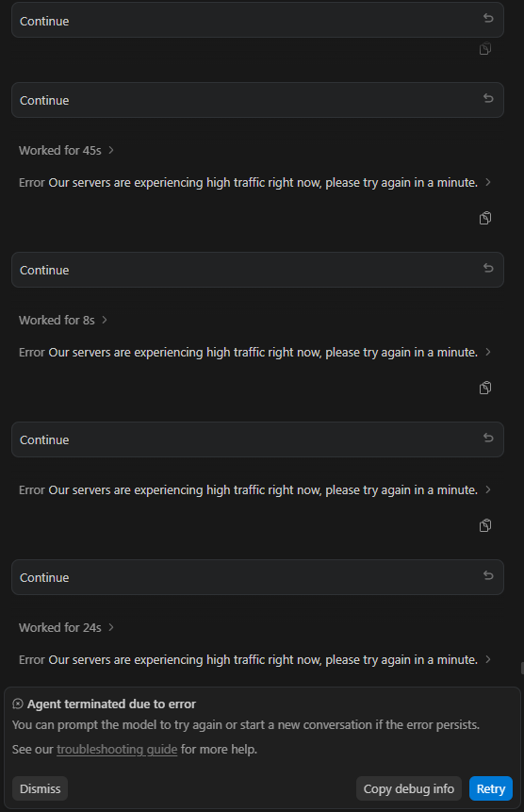
Task: Click revert arrow on Continue below Worked for 8s
Action: [488, 439]
